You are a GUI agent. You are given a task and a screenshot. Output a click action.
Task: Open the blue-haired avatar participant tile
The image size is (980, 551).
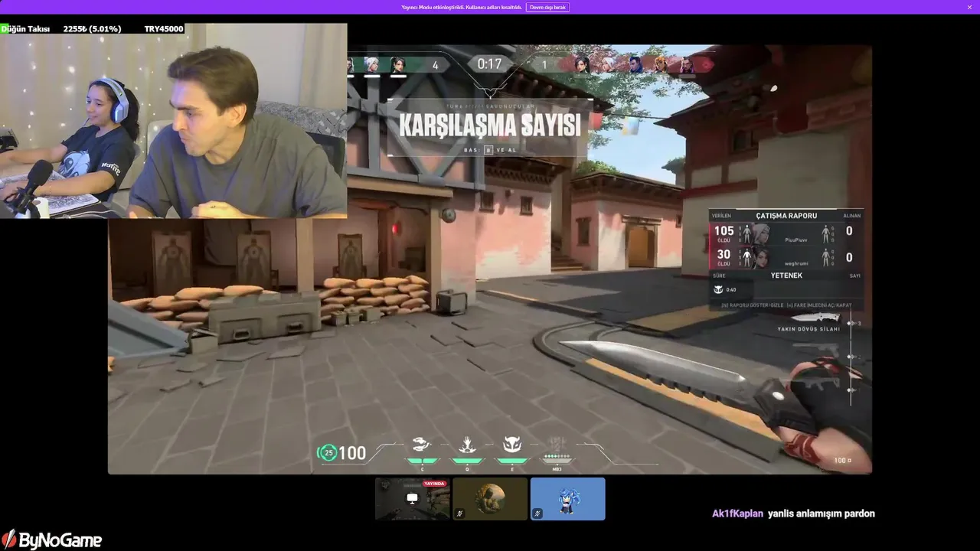568,499
